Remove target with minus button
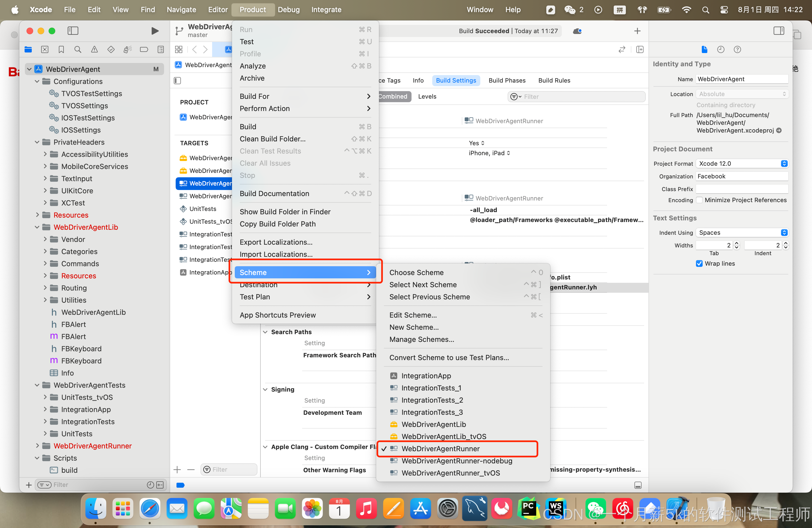The width and height of the screenshot is (812, 528). tap(191, 470)
